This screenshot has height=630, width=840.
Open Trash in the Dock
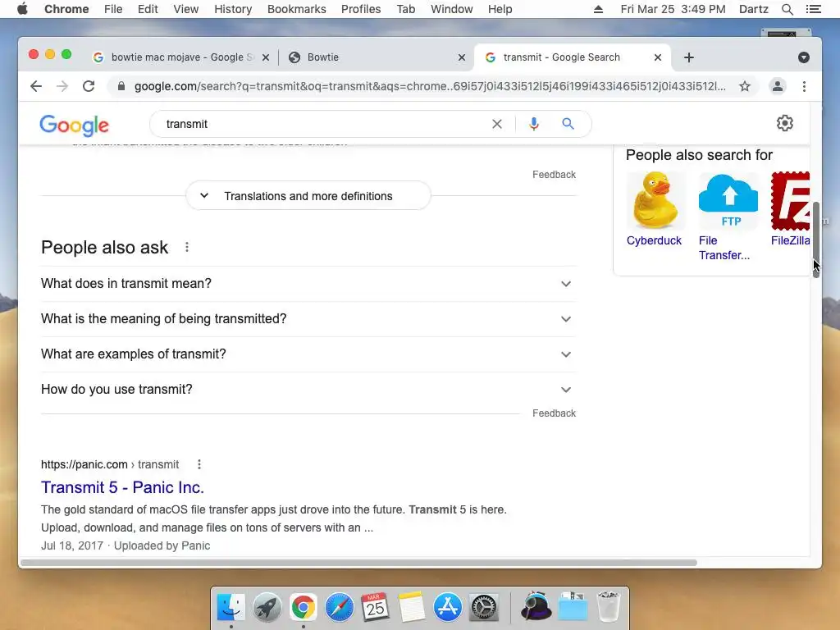tap(609, 606)
